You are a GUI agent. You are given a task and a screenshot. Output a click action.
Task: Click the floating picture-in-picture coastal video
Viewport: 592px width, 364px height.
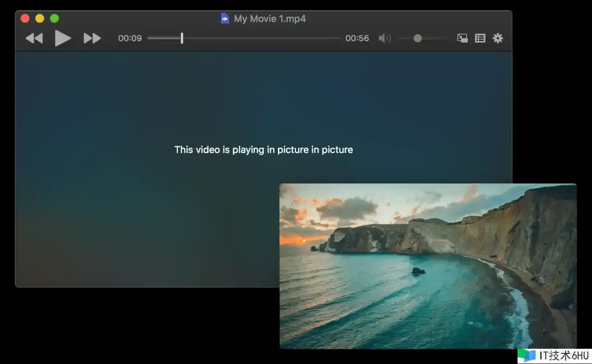(428, 266)
